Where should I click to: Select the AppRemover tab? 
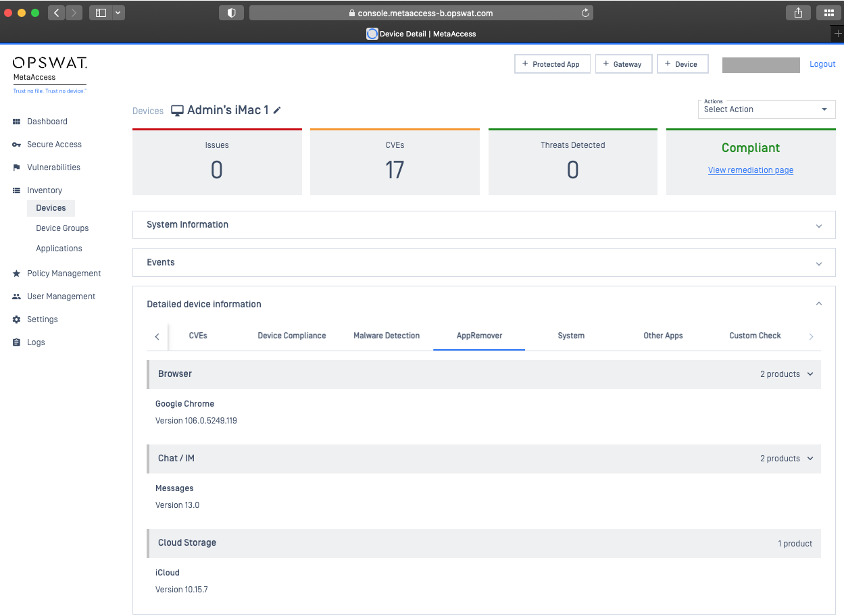[479, 336]
